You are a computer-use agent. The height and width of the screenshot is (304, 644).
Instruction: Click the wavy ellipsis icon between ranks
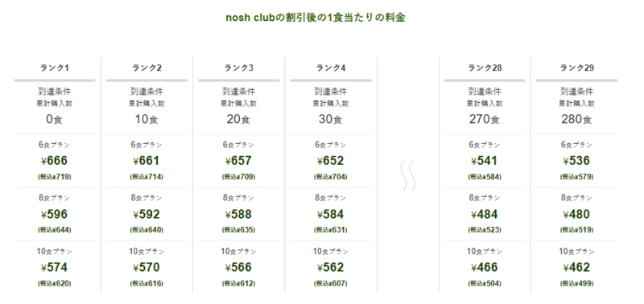coord(408,176)
